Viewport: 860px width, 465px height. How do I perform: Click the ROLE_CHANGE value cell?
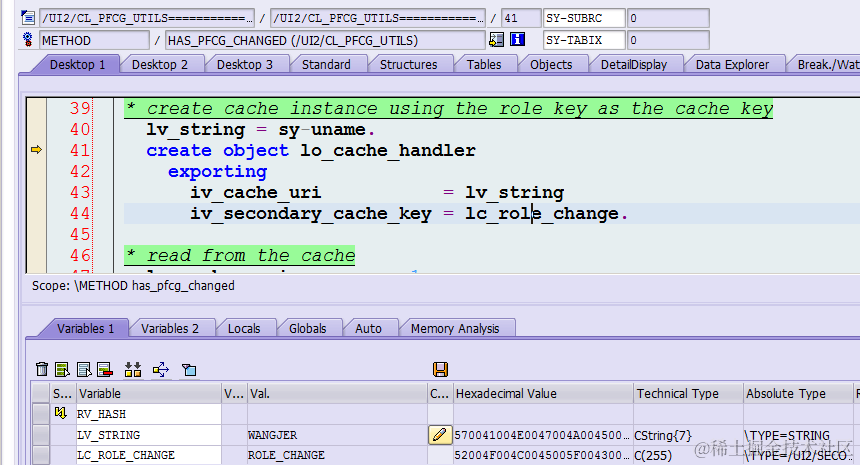337,455
